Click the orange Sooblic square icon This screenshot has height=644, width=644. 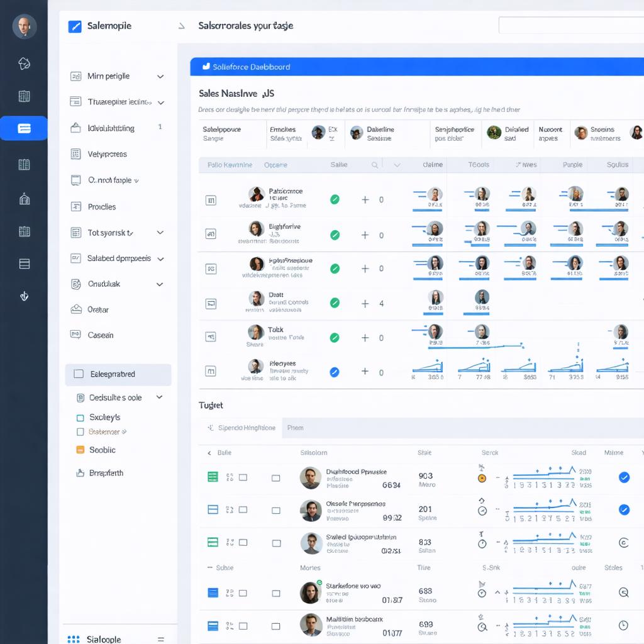(x=80, y=450)
